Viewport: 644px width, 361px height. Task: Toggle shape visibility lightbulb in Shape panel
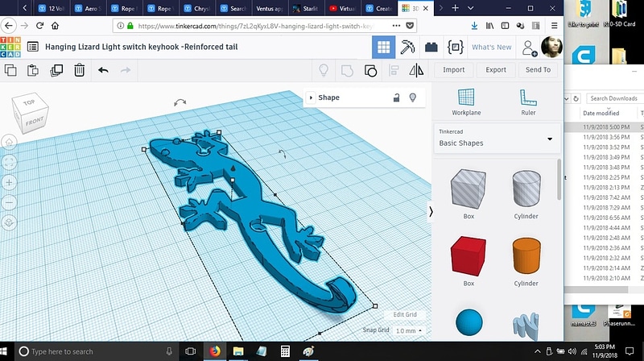click(x=413, y=98)
